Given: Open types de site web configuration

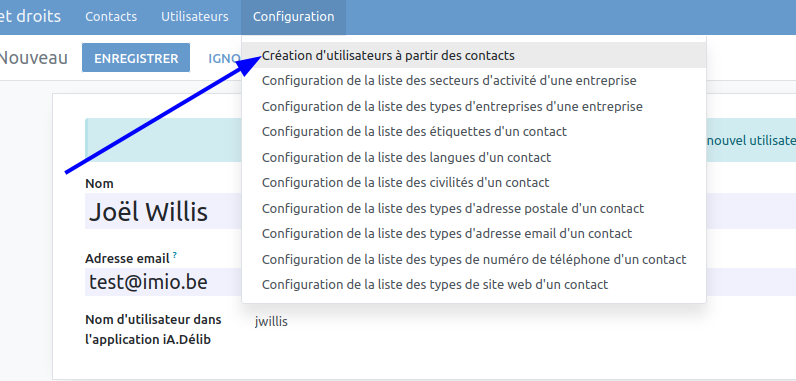Looking at the screenshot, I should point(474,285).
